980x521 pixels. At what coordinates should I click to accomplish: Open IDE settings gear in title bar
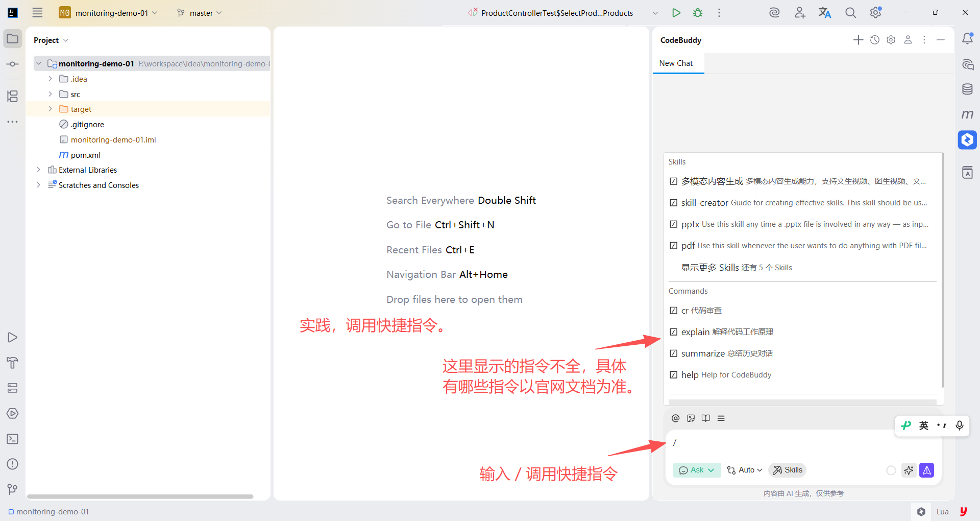[876, 13]
